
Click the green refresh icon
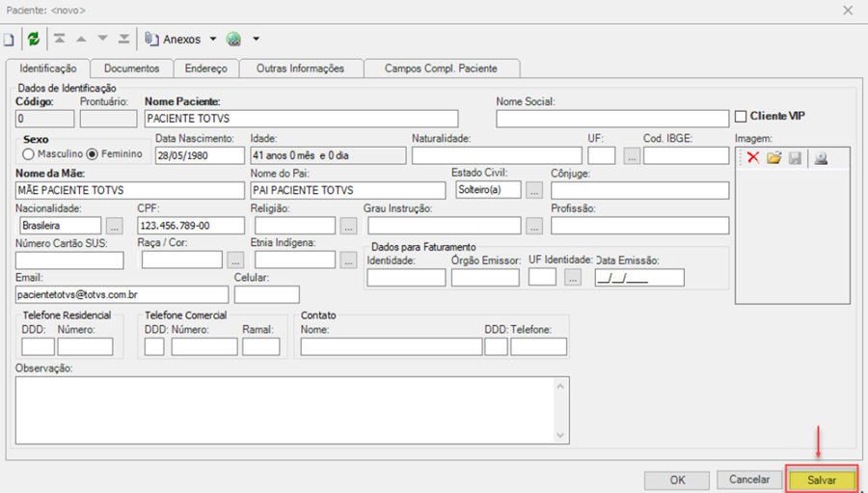tap(34, 40)
